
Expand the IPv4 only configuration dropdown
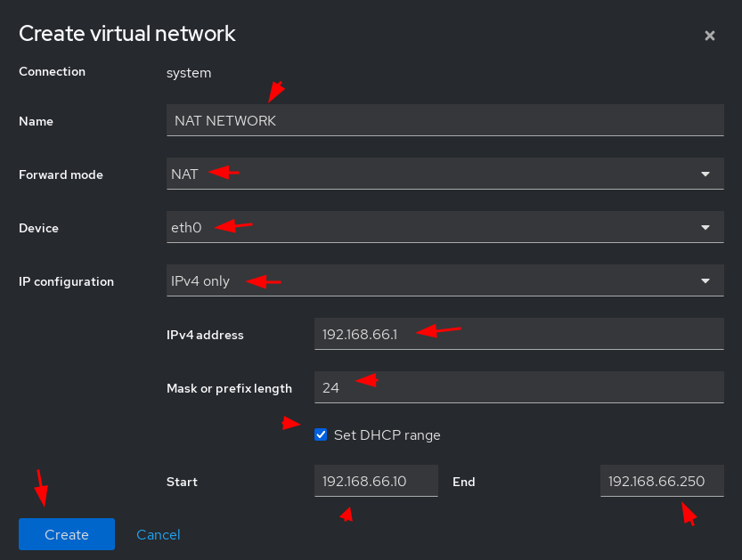[x=444, y=280]
